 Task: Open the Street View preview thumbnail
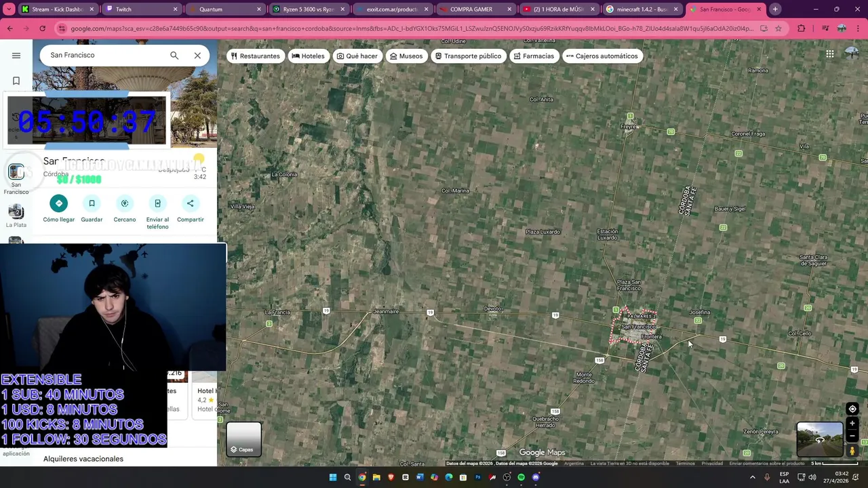tap(820, 439)
